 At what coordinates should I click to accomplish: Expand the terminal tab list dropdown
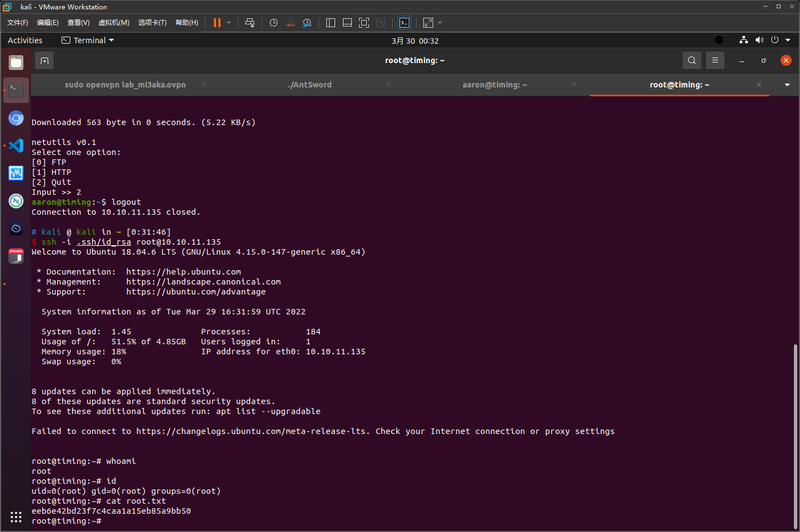point(787,85)
